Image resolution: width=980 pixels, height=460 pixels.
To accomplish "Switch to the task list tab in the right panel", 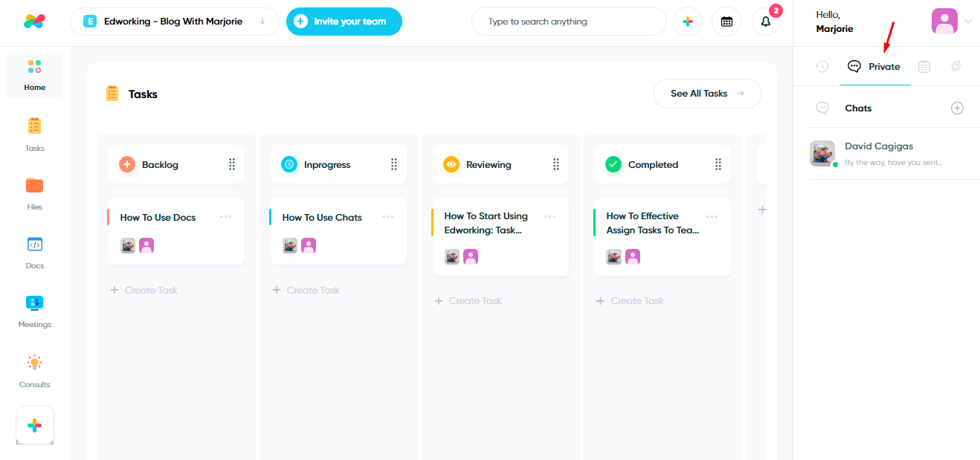I will 924,66.
